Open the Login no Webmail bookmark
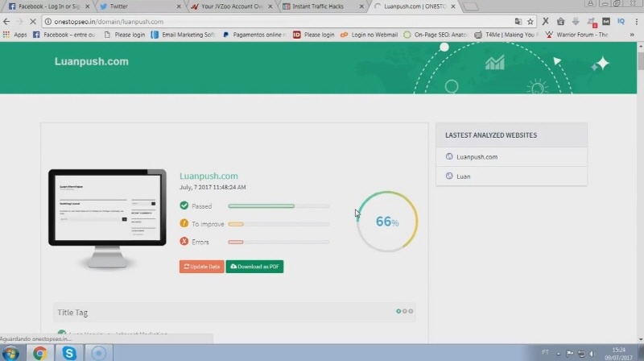The image size is (644, 361). [x=369, y=35]
